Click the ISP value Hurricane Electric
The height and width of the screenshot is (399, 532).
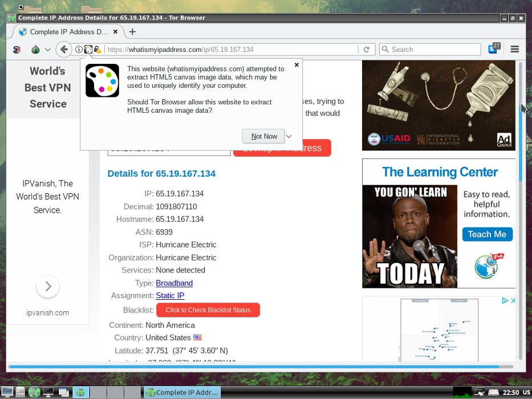coord(186,245)
